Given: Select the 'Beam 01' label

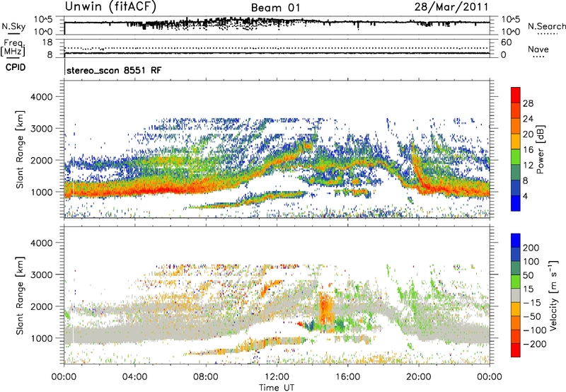Looking at the screenshot, I should click(x=275, y=8).
